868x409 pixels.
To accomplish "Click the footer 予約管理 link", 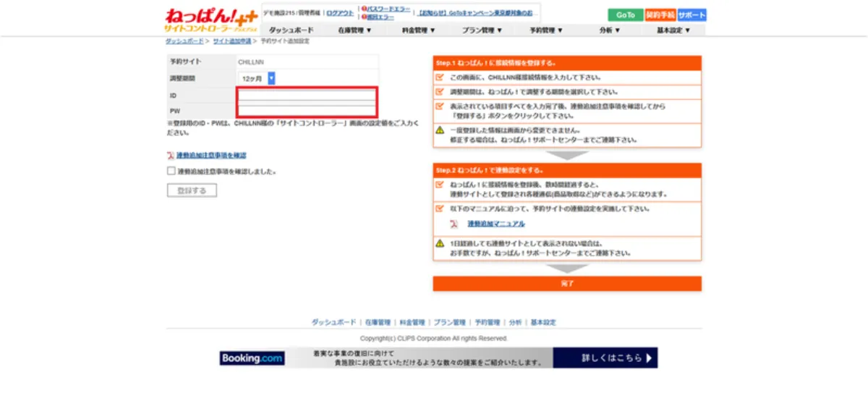I will point(487,322).
